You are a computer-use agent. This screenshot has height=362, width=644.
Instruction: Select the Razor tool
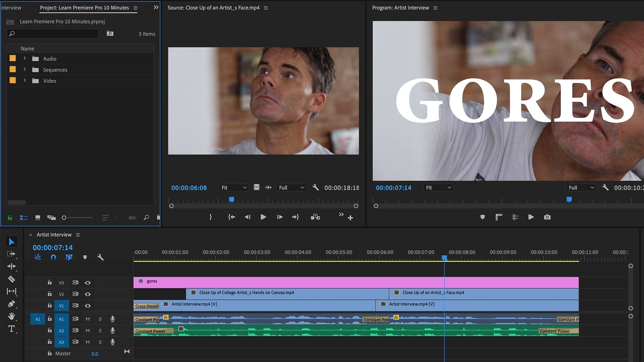click(12, 279)
